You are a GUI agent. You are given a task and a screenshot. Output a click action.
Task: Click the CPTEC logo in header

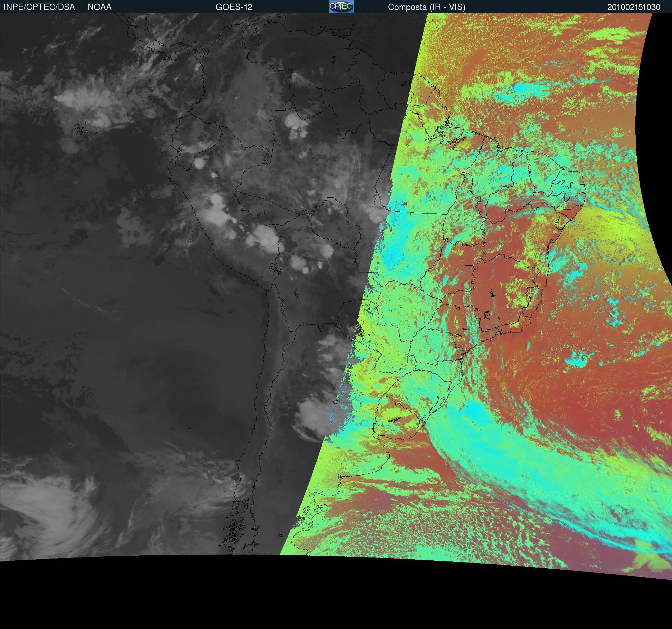click(341, 6)
